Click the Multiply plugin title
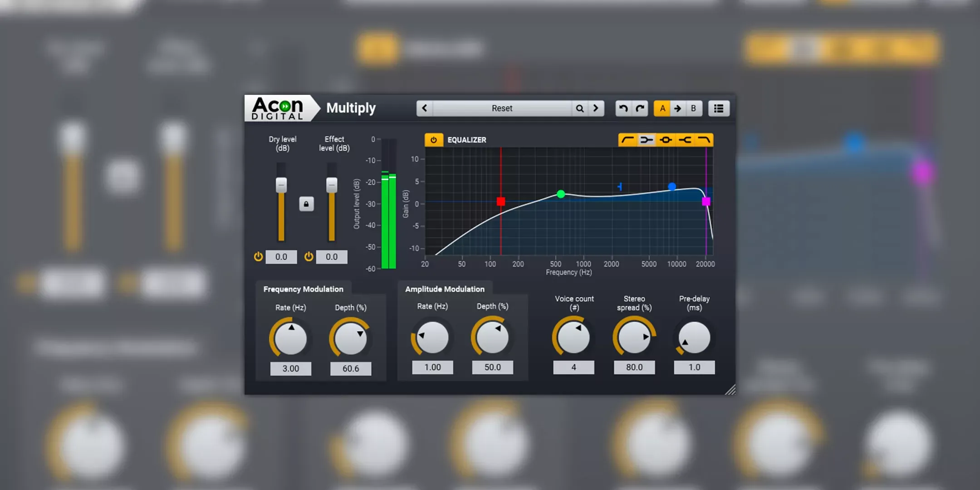 [x=351, y=108]
